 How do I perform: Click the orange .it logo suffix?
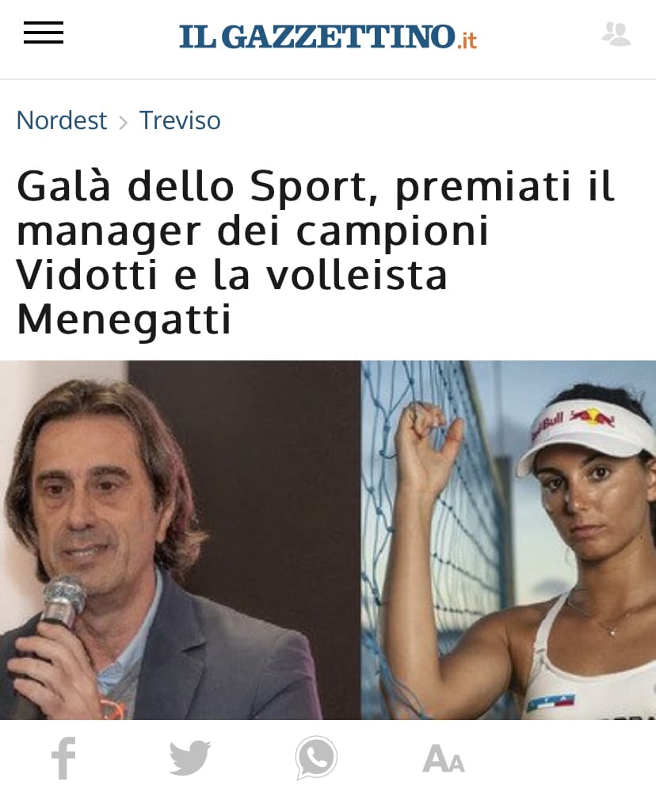click(x=467, y=40)
